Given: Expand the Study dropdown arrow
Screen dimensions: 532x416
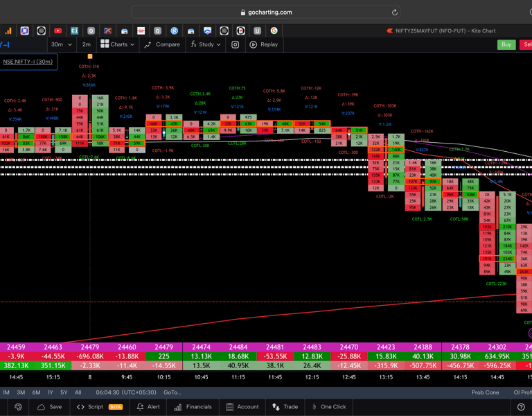Looking at the screenshot, I should (x=218, y=45).
